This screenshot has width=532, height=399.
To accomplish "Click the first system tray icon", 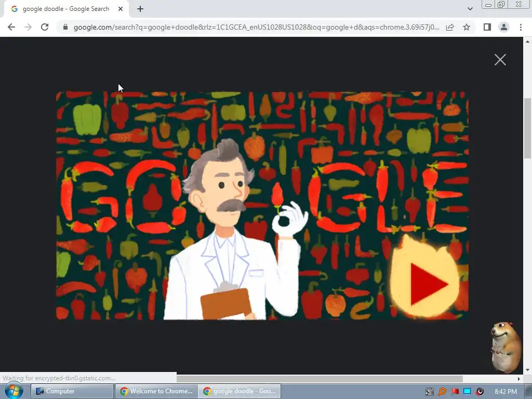I will pyautogui.click(x=430, y=392).
